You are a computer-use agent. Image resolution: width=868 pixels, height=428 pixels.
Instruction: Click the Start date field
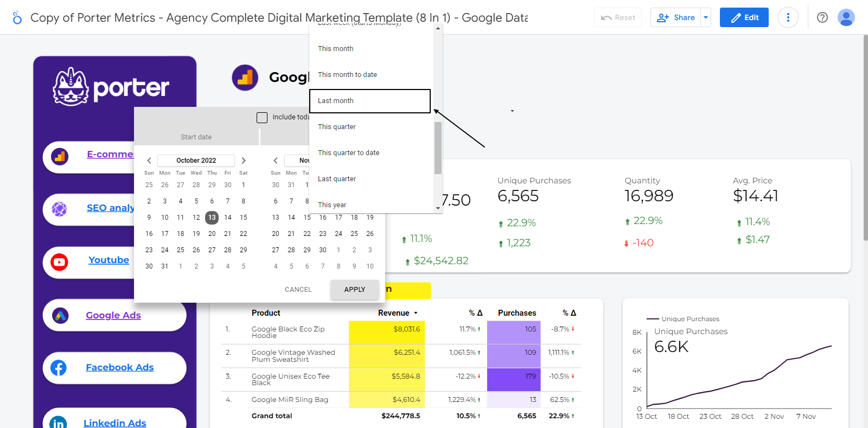tap(196, 137)
